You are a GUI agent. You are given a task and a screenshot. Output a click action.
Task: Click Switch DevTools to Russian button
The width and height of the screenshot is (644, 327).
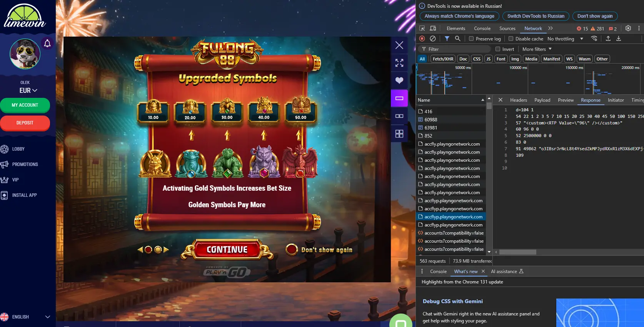click(536, 16)
